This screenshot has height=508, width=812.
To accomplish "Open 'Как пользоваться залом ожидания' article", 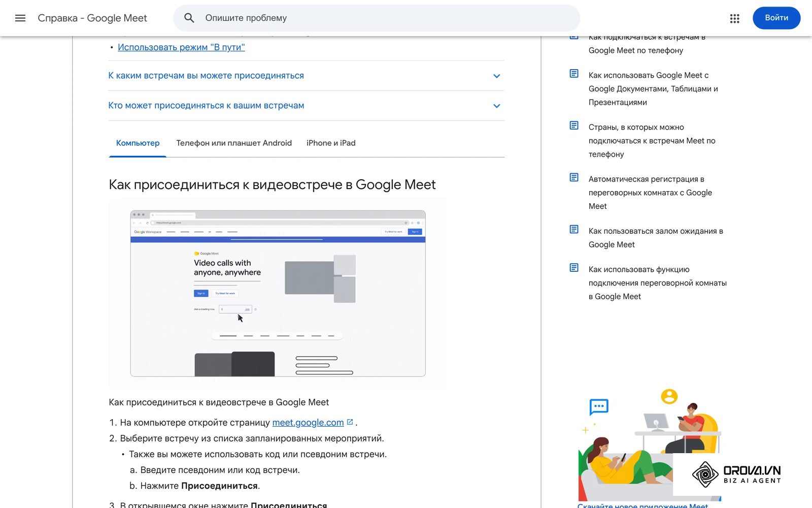I will (656, 238).
